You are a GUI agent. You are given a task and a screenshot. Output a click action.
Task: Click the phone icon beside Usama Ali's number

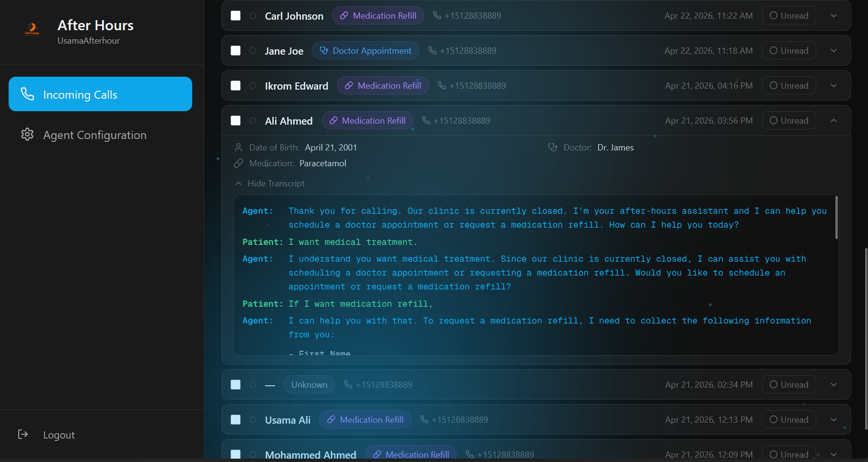[x=424, y=419]
